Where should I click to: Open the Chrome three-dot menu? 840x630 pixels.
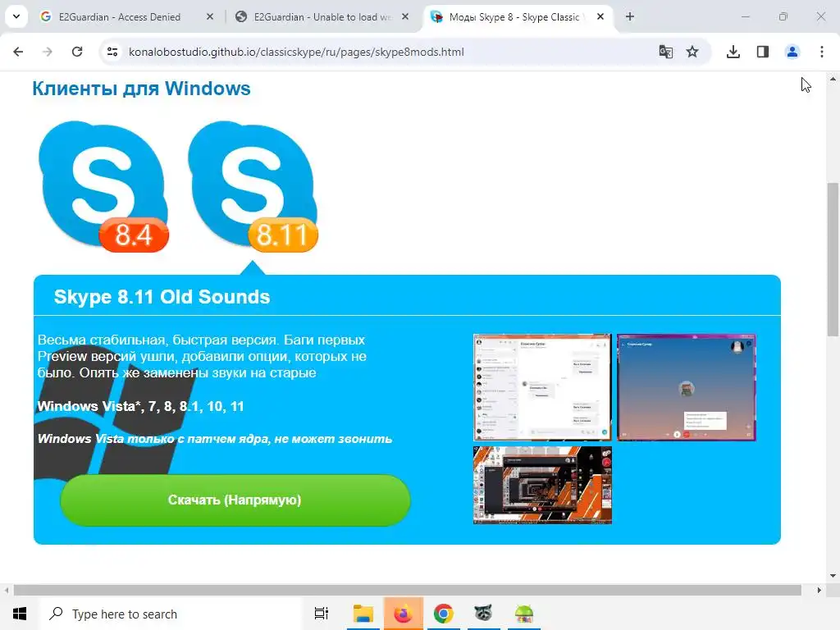pos(822,52)
